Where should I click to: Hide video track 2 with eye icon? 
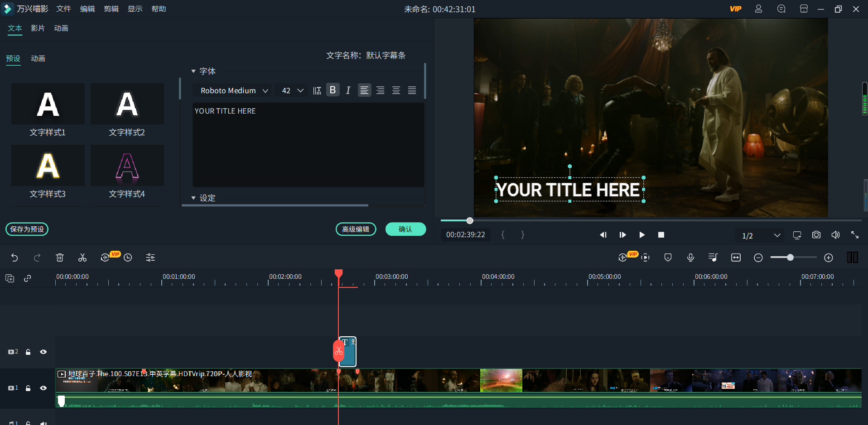click(43, 352)
